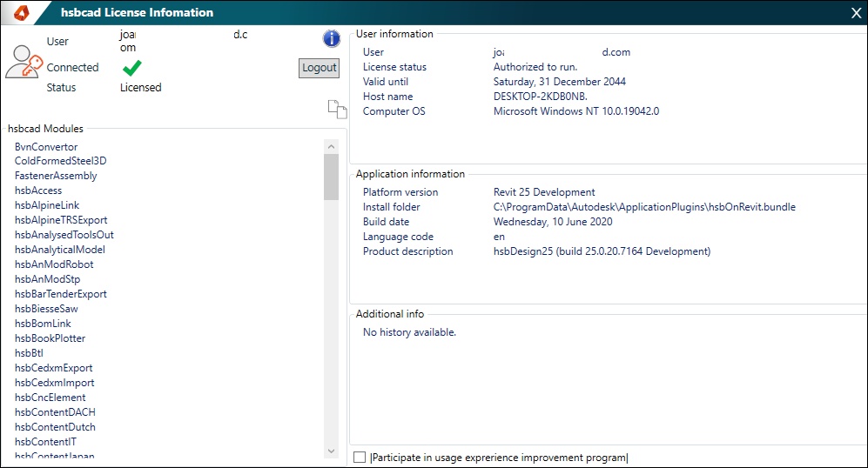This screenshot has width=868, height=468.
Task: Select hsbAnModStp module
Action: point(48,279)
